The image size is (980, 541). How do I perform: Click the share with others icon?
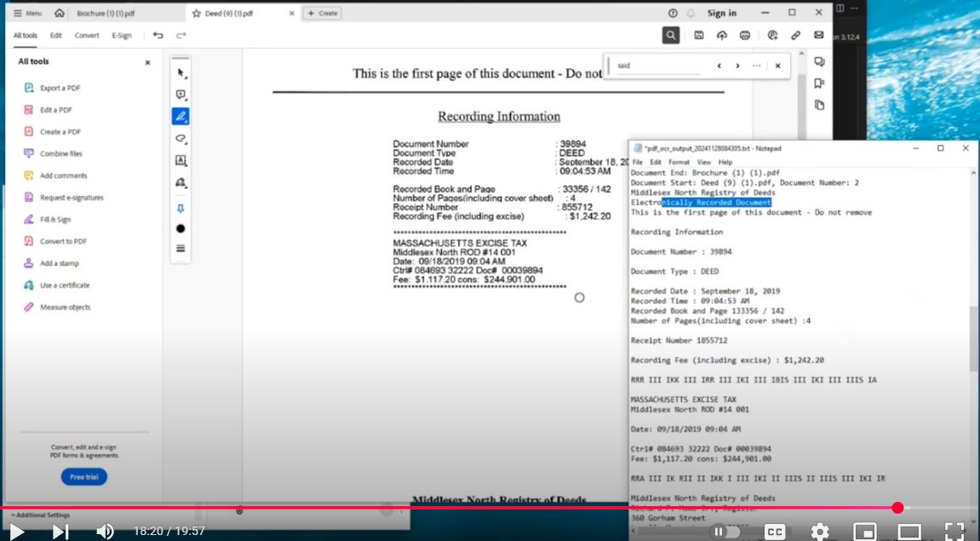(772, 36)
